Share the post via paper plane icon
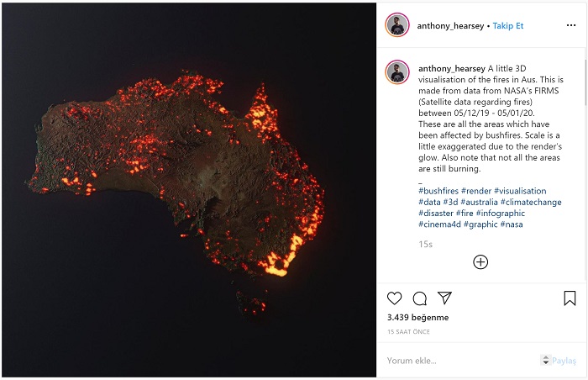Image resolution: width=588 pixels, height=380 pixels. (x=445, y=298)
